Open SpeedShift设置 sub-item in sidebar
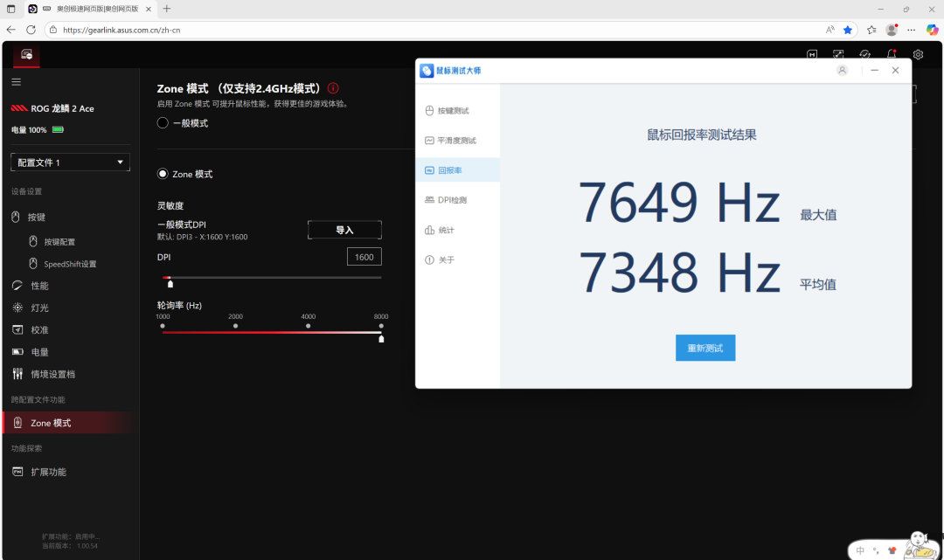 click(x=70, y=264)
